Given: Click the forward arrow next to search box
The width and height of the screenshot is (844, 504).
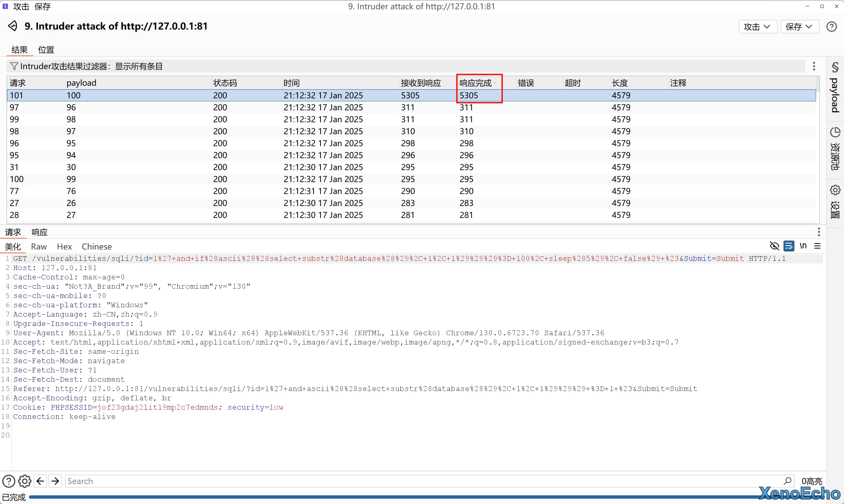Looking at the screenshot, I should click(55, 481).
